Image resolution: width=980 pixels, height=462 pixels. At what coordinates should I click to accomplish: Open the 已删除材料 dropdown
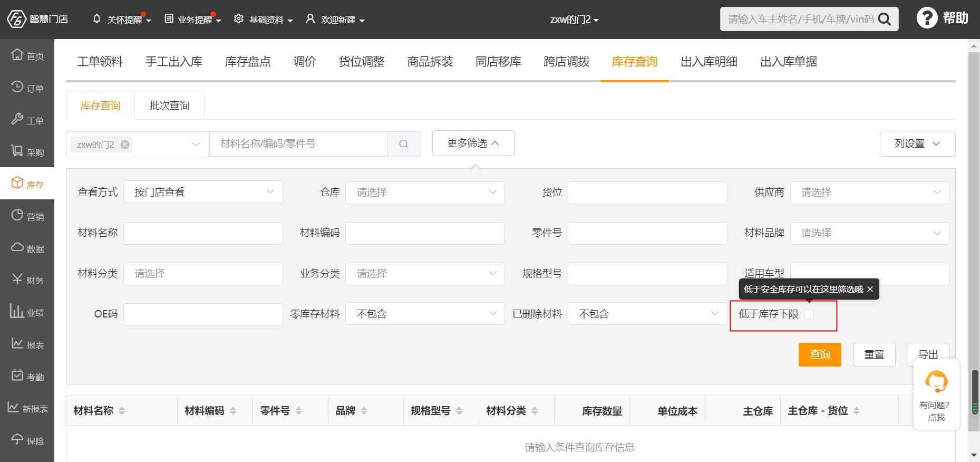[647, 314]
